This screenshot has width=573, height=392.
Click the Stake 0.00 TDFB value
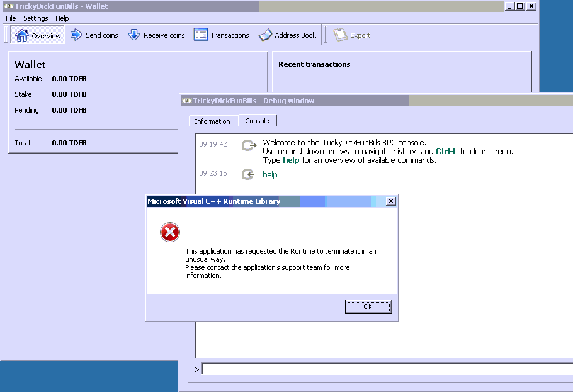[69, 94]
